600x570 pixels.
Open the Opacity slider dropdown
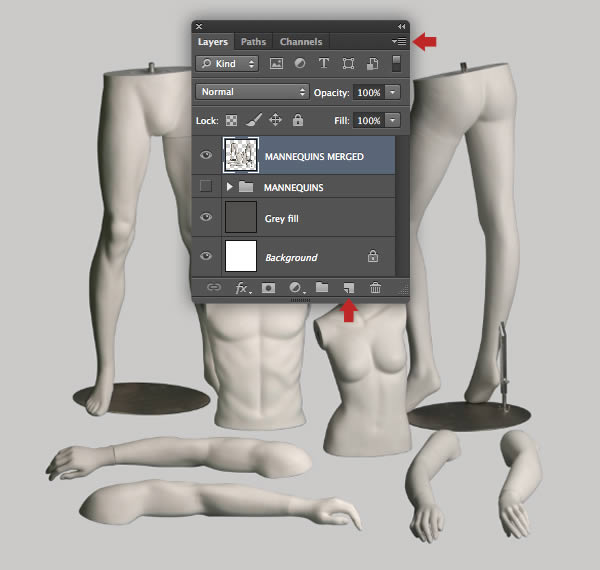pyautogui.click(x=393, y=92)
